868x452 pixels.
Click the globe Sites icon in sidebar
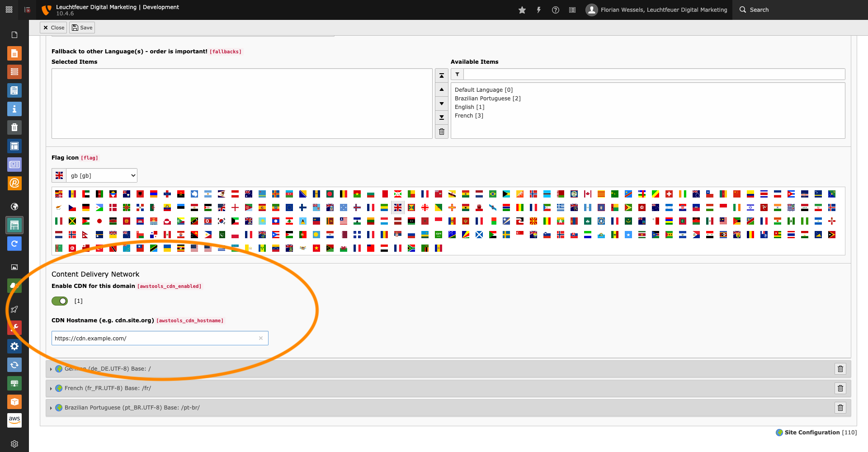click(14, 207)
